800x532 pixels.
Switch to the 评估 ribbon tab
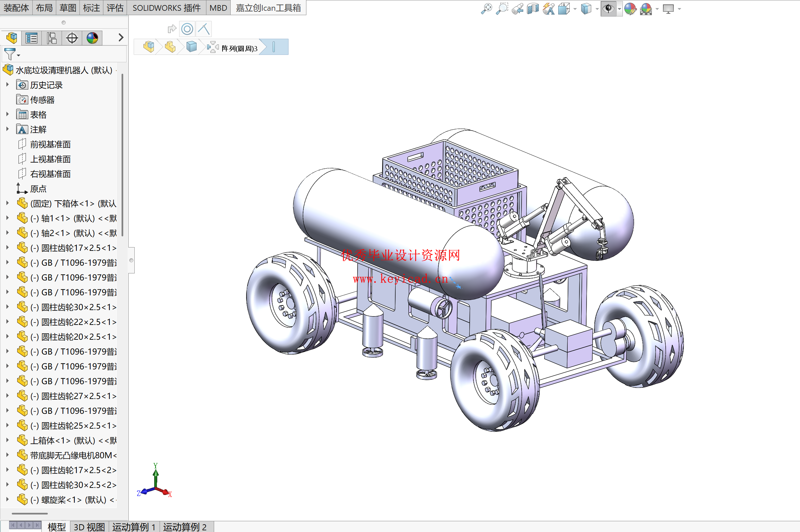(115, 8)
